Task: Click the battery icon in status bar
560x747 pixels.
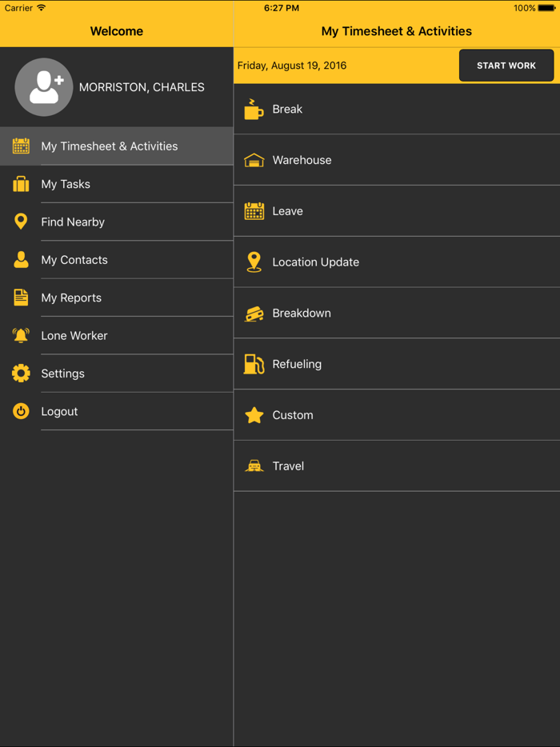Action: 546,8
